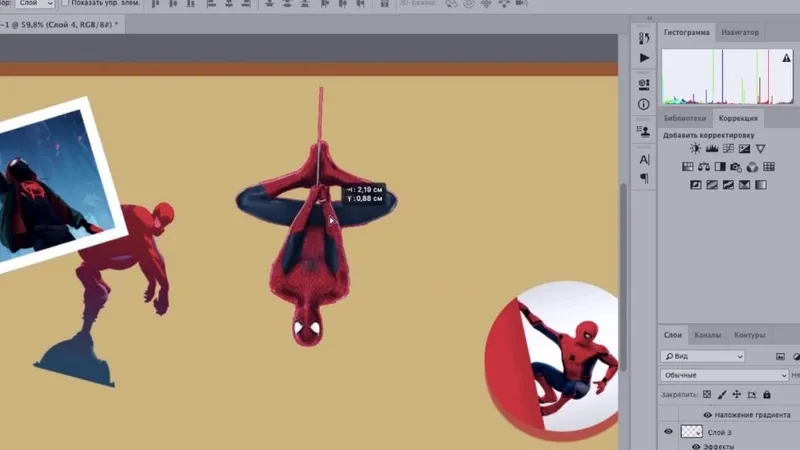Add an Invert adjustment
Screen dimensions: 800x450
[x=696, y=185]
